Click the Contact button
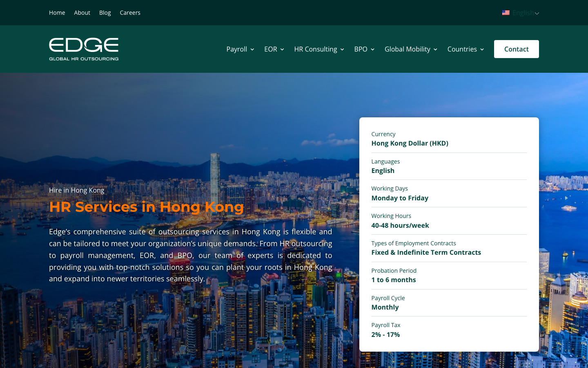Viewport: 588px width, 368px height. click(516, 49)
